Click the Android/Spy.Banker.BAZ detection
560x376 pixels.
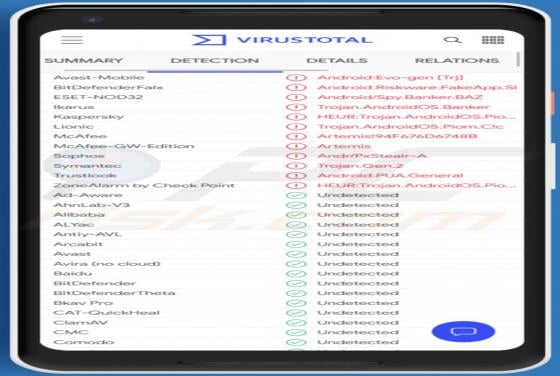[x=400, y=97]
